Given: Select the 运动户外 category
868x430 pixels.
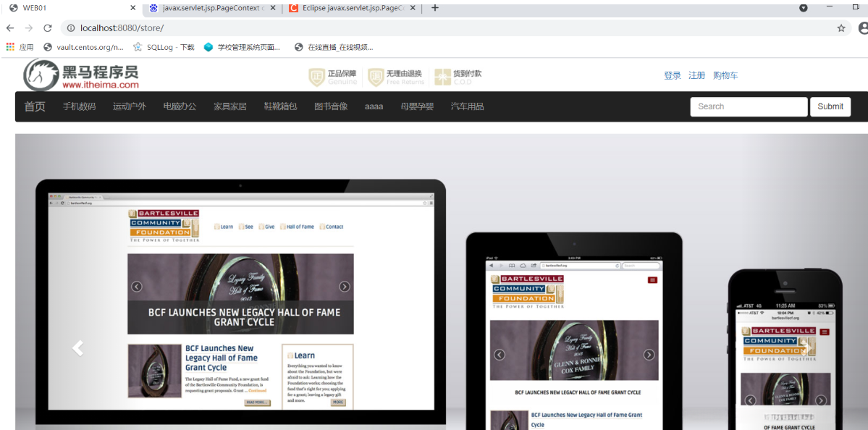Looking at the screenshot, I should [130, 106].
